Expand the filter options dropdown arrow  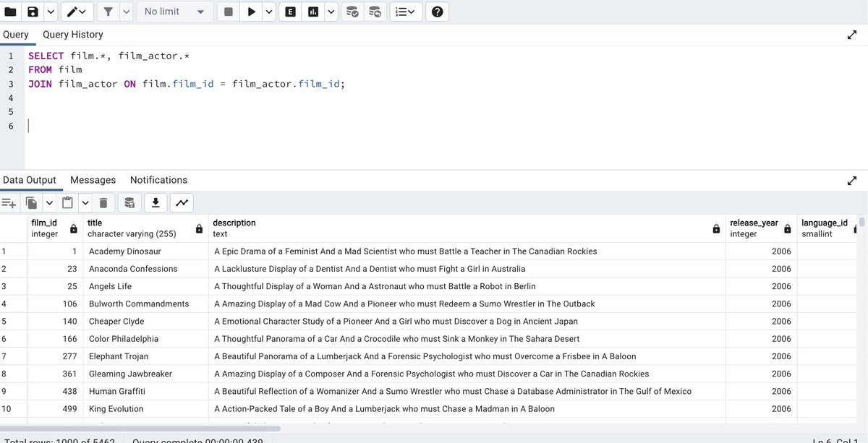[x=126, y=12]
